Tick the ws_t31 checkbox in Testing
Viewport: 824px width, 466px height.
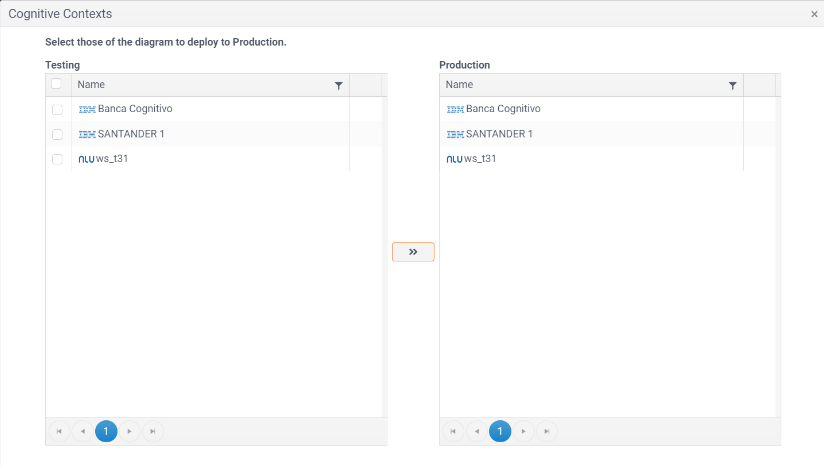57,159
